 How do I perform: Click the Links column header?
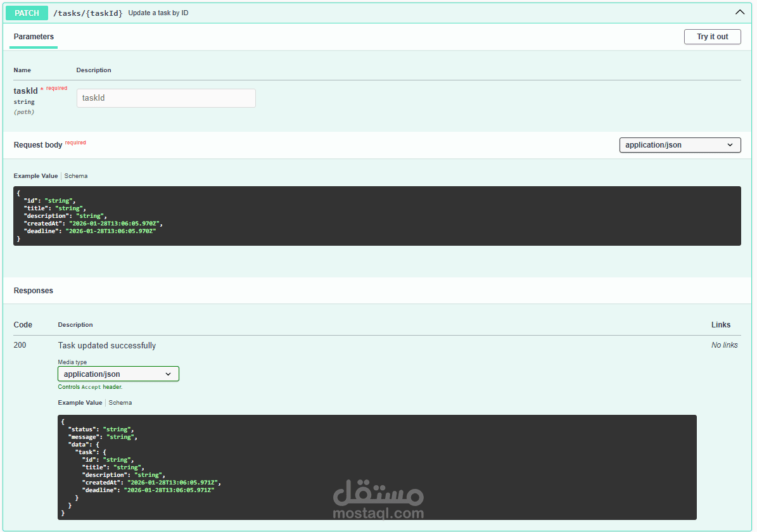721,325
